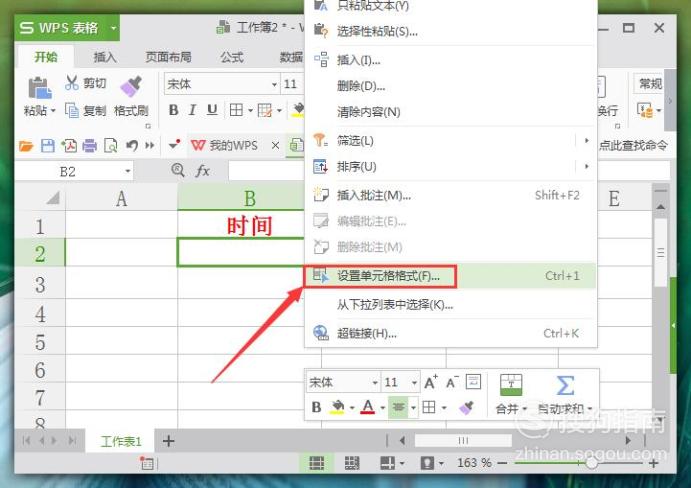Screen dimensions: 691x488
Task: Toggle underline formatting in the ribbon
Action: [212, 110]
